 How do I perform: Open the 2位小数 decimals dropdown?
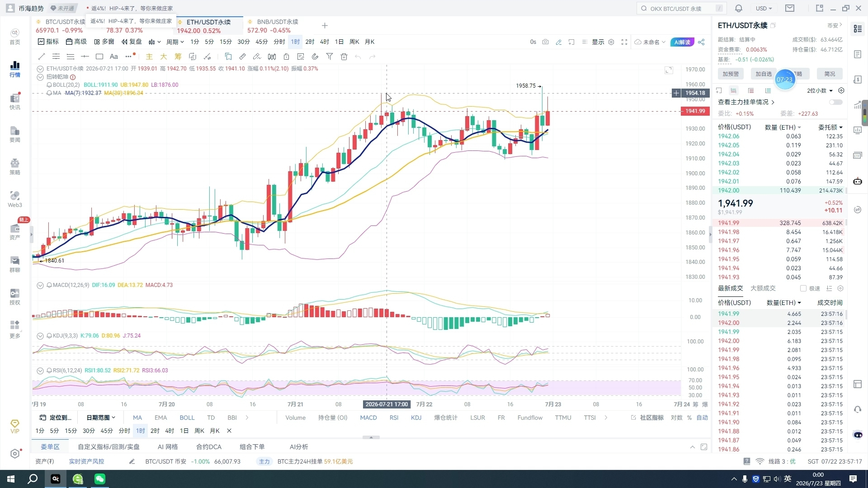[x=820, y=91]
